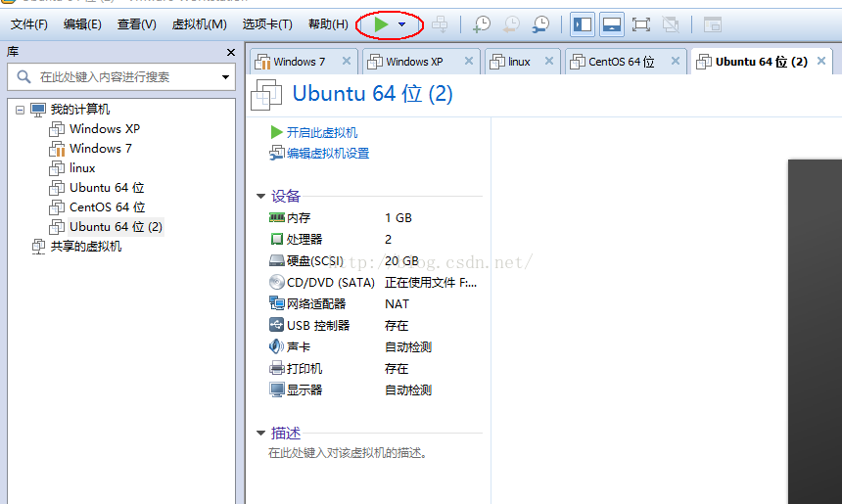
Task: Select 我的计算机 in the library tree
Action: (80, 110)
